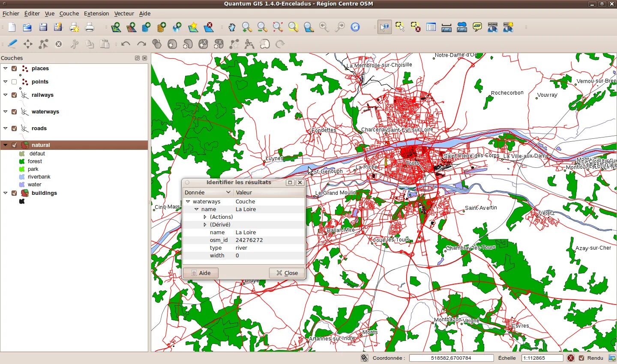Hide the roads layer

pyautogui.click(x=14, y=128)
